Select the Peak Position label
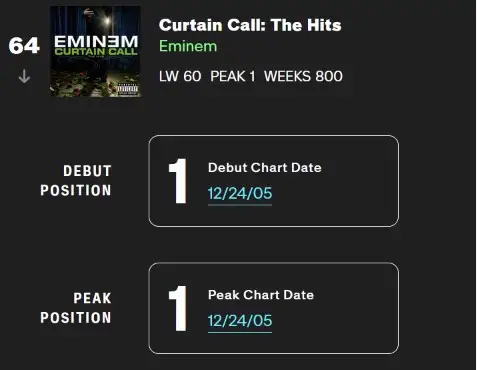Image resolution: width=477 pixels, height=370 pixels. (x=76, y=308)
